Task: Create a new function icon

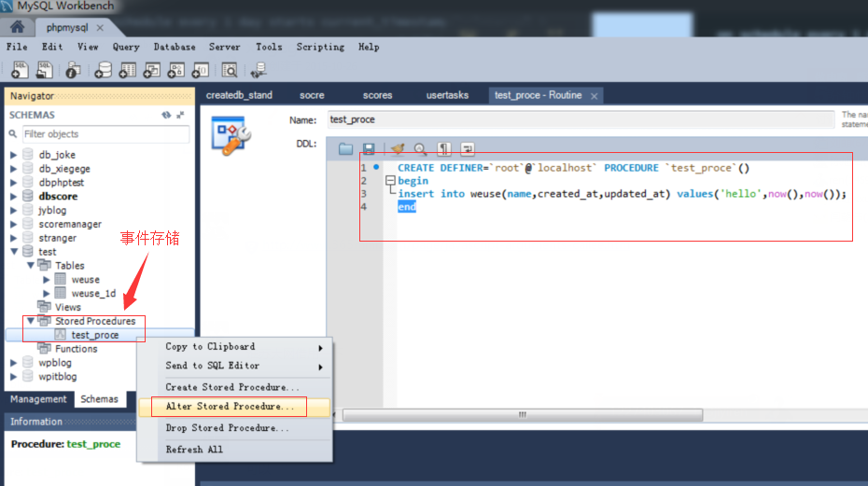Action: [x=201, y=70]
